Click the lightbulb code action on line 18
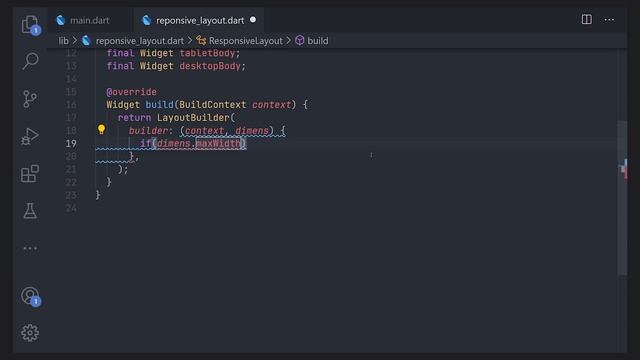Viewport: 640px width, 360px height. (101, 130)
